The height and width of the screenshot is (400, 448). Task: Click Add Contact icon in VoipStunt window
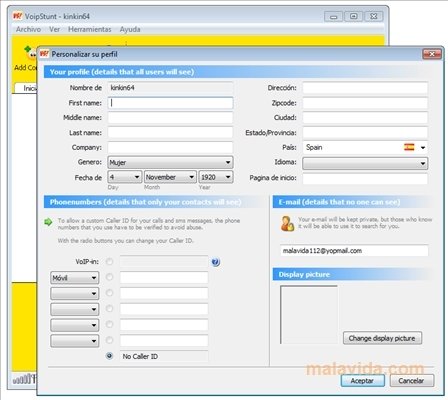coord(29,53)
